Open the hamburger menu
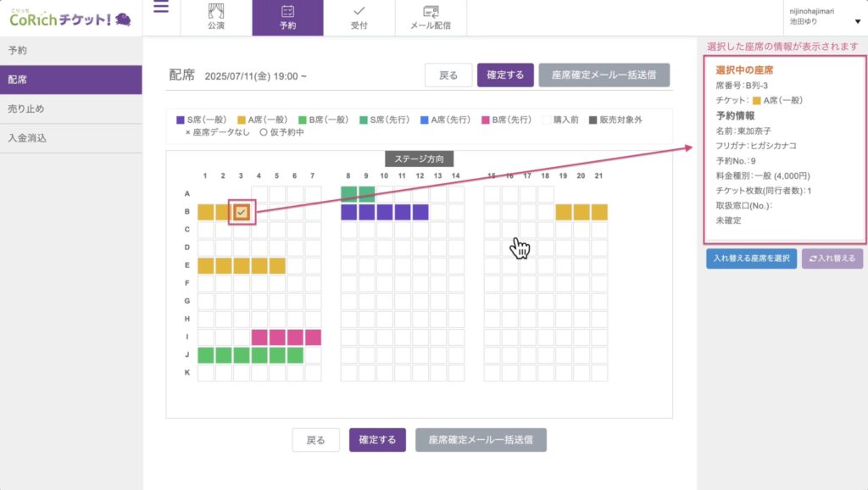Screen dimensions: 868x490 pyautogui.click(x=161, y=8)
